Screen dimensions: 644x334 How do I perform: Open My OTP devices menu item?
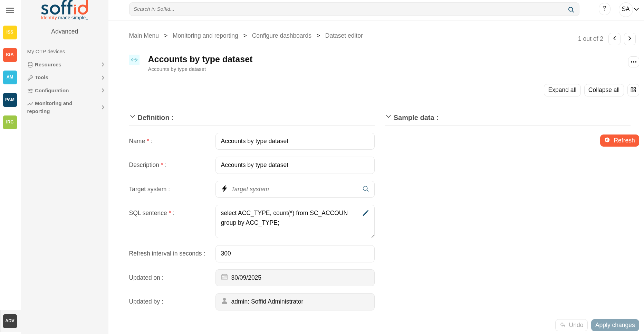(46, 52)
